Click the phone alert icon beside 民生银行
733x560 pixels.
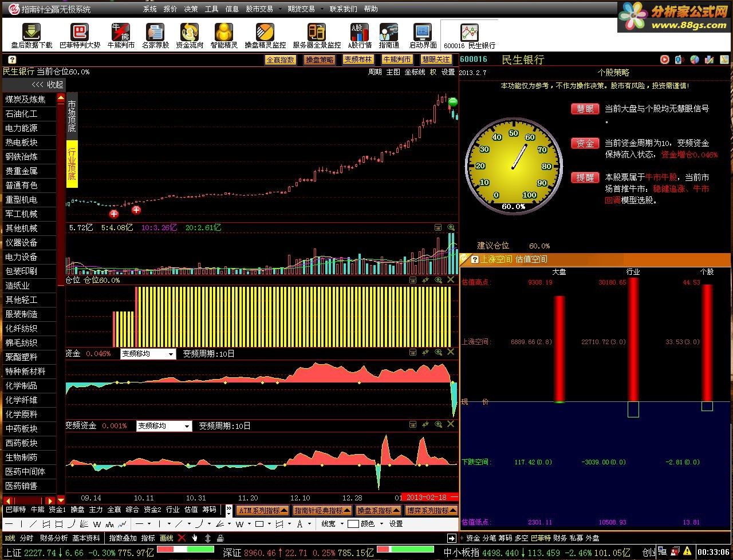[679, 59]
